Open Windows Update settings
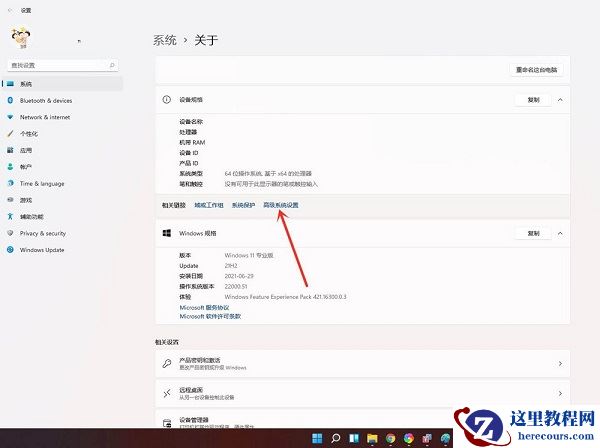The width and height of the screenshot is (600, 448). point(36,250)
